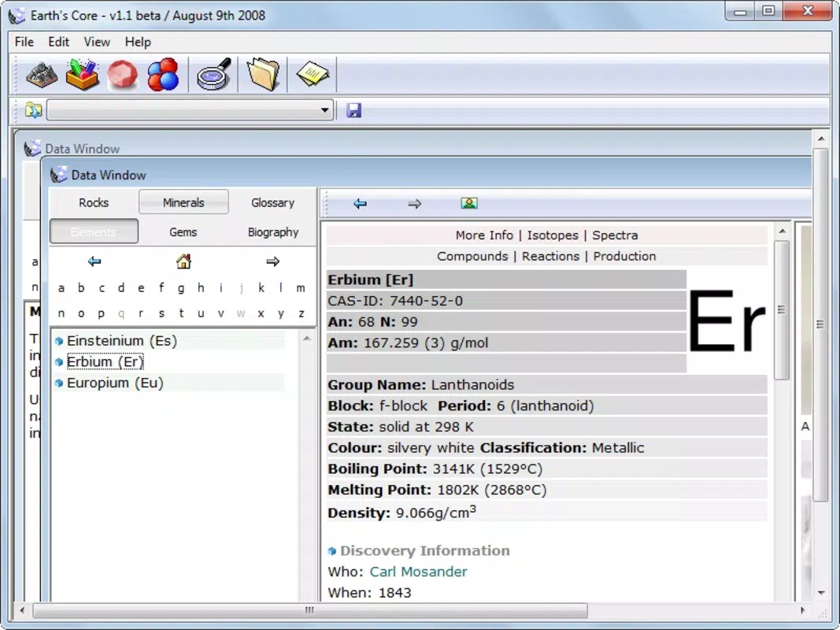Open the Reactions link

click(551, 256)
